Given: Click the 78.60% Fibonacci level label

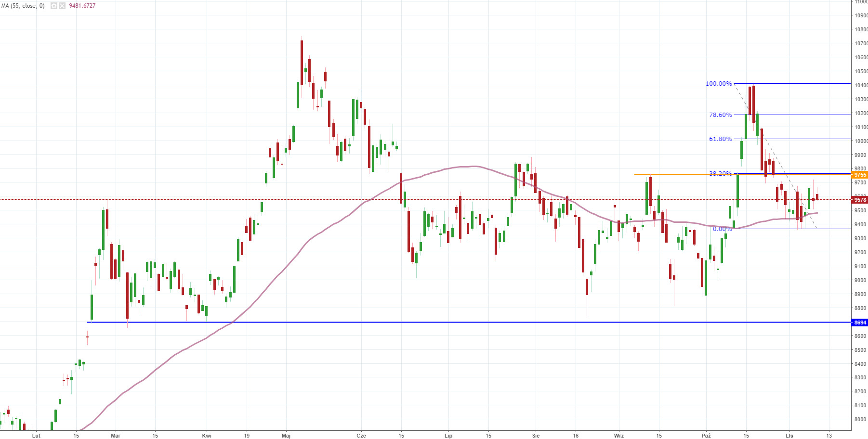Looking at the screenshot, I should (x=720, y=115).
